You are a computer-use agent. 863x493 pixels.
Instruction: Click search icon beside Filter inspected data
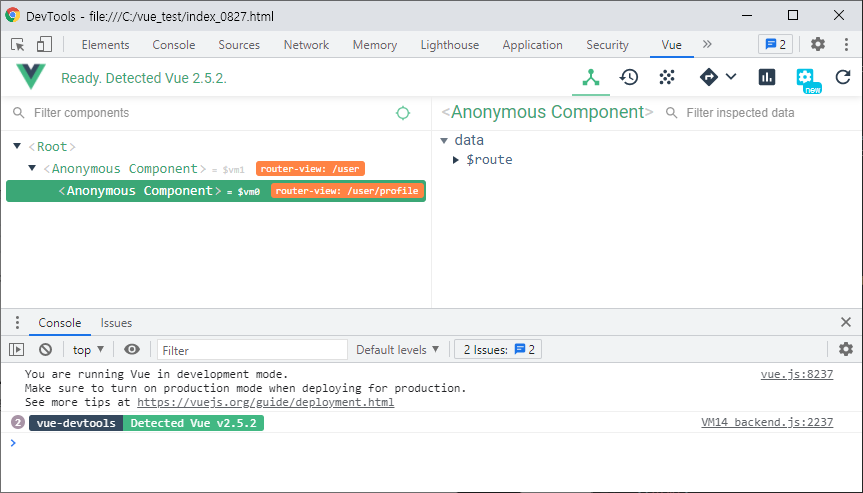tap(671, 113)
